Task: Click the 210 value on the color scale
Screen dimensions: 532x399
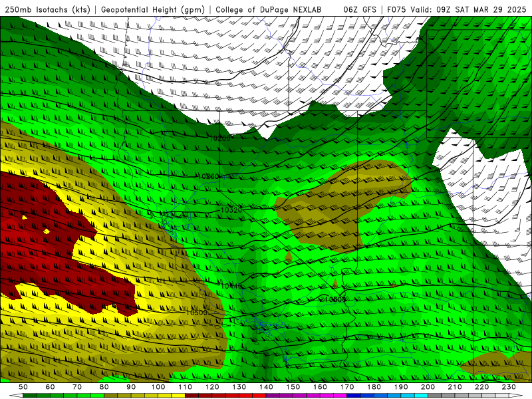Action: coord(455,387)
